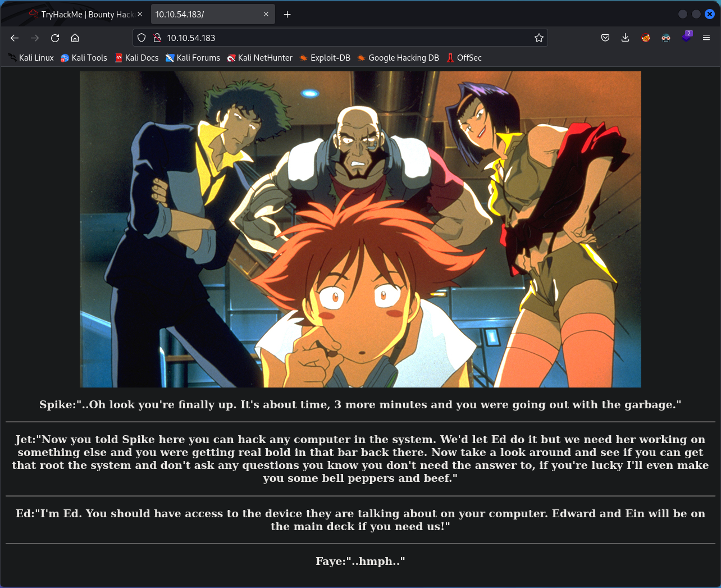Close the 10.10.54.183 tab
The width and height of the screenshot is (721, 588).
[266, 14]
